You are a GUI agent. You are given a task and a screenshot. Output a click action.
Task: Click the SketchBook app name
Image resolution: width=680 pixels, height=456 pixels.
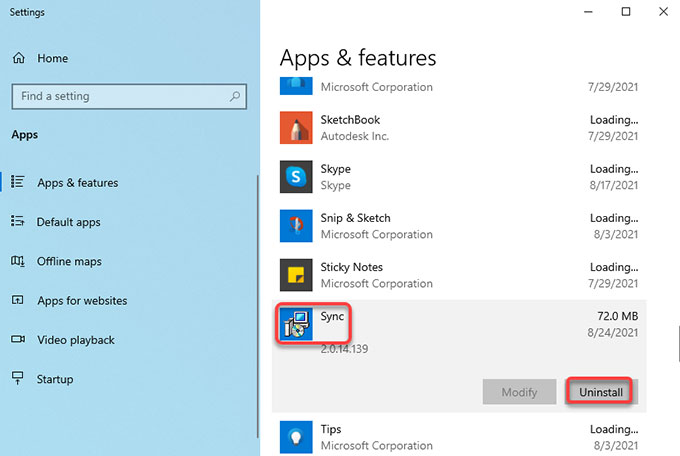[350, 120]
